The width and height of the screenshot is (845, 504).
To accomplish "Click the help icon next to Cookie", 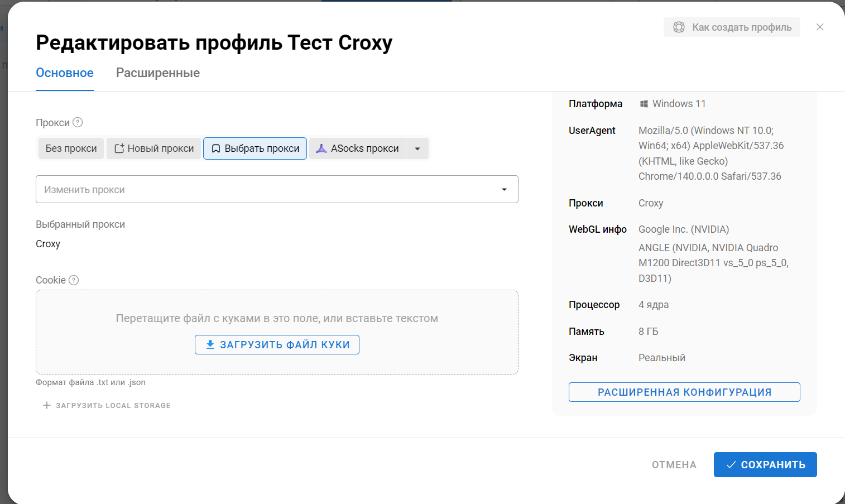I will [x=74, y=280].
